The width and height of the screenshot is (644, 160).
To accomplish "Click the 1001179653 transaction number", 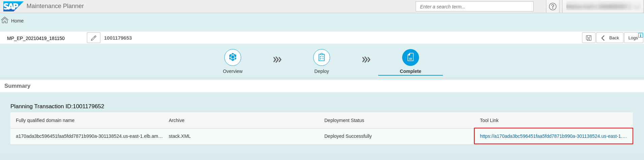I will [x=118, y=38].
